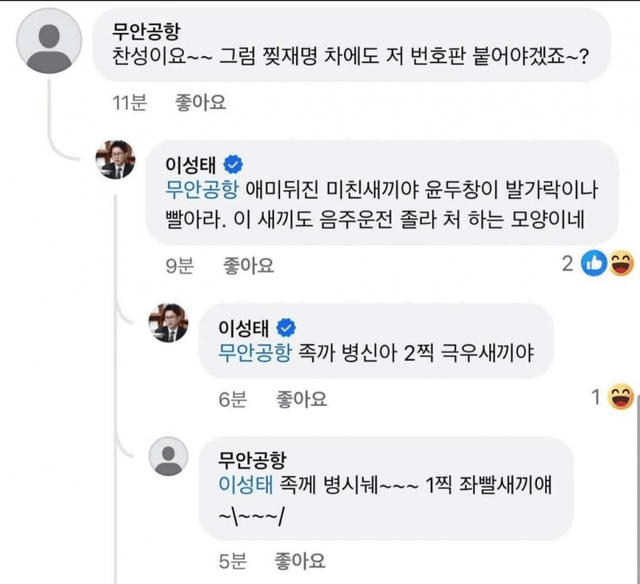The width and height of the screenshot is (640, 584).
Task: Click the blue 무안공항 mention in the 6분 reply
Action: point(253,351)
